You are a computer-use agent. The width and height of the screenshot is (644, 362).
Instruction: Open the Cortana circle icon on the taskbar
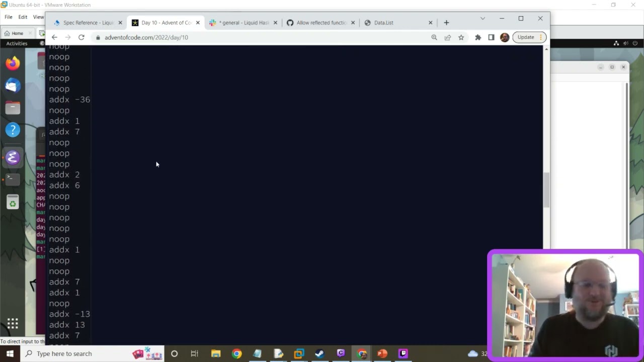pos(174,353)
